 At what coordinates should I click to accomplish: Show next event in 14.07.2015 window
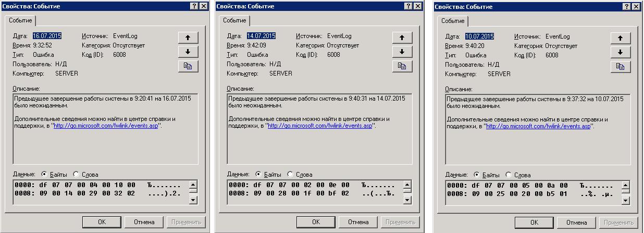point(402,51)
